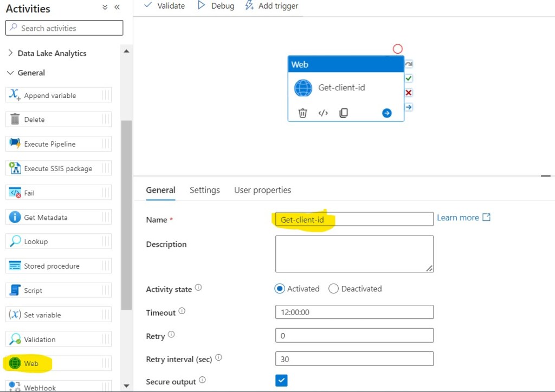
Task: Uncheck the Secure output checkbox
Action: click(281, 381)
